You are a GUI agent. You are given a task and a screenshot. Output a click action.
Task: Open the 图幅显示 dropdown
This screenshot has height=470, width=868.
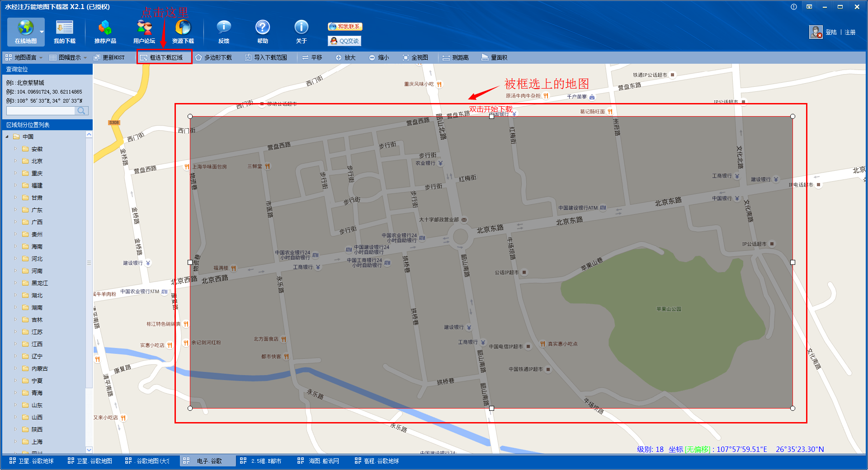pos(68,57)
